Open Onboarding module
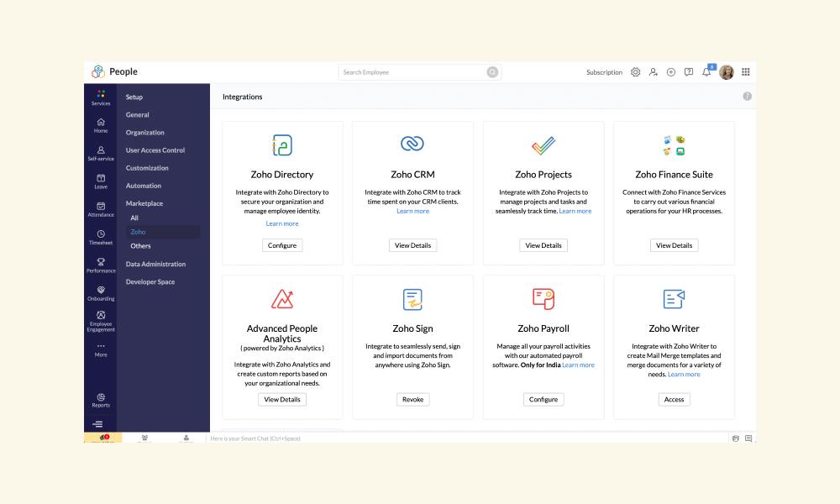This screenshot has width=840, height=504. pos(101,293)
